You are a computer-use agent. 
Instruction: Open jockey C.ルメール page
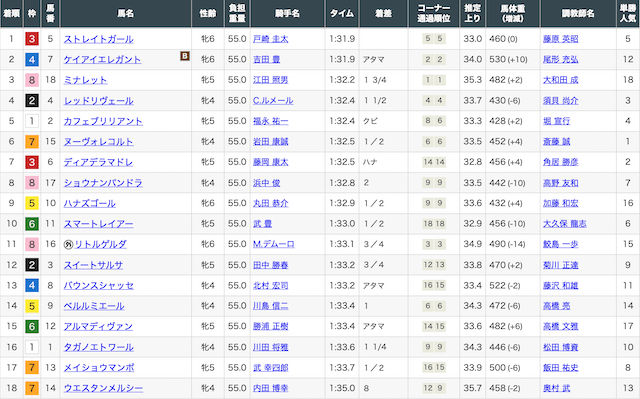273,101
